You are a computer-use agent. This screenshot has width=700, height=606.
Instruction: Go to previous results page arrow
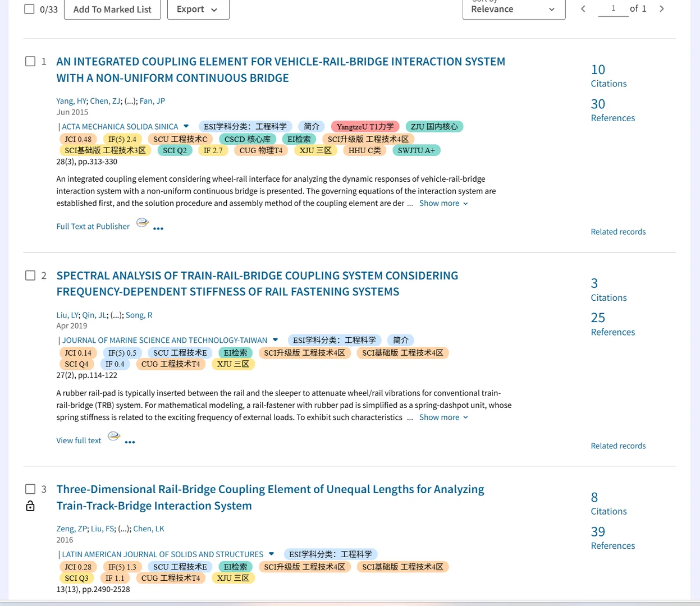pyautogui.click(x=583, y=8)
